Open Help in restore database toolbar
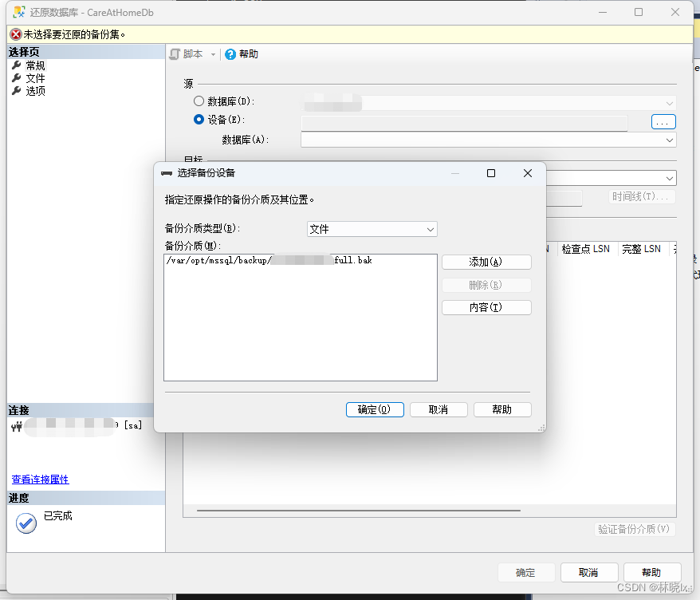The width and height of the screenshot is (700, 600). pyautogui.click(x=242, y=54)
